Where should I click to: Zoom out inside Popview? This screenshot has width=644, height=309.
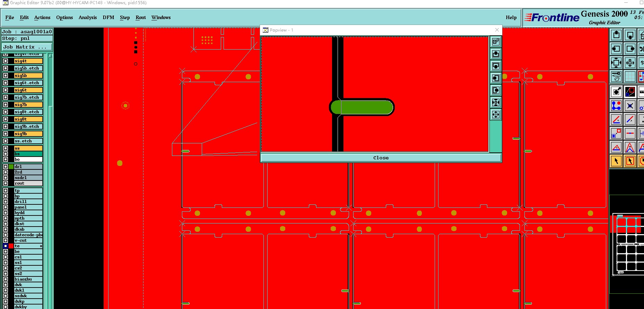coord(496,115)
